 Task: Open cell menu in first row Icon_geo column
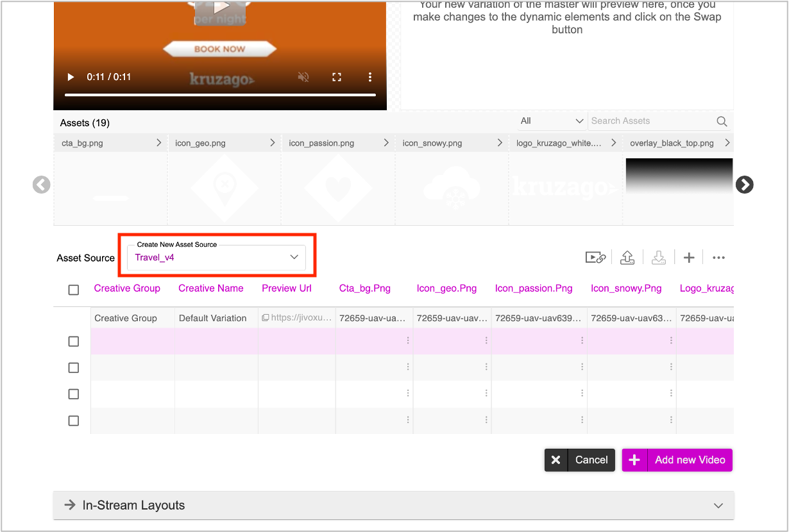click(486, 341)
